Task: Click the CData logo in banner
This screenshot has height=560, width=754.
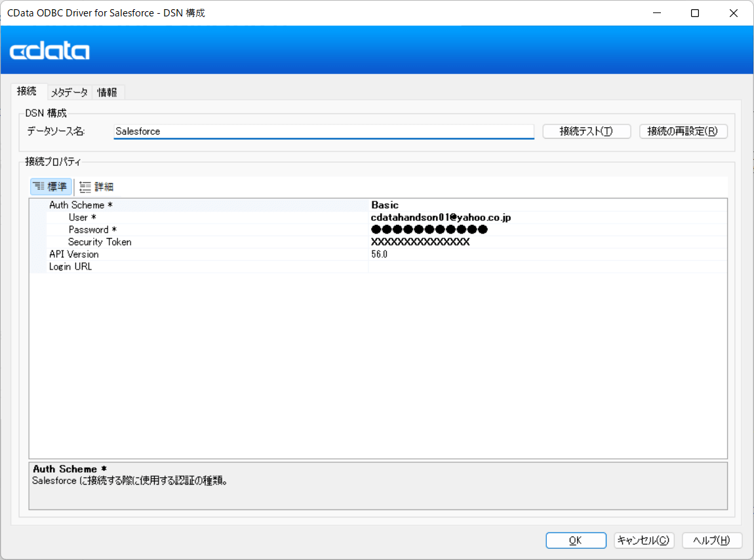Action: (50, 50)
